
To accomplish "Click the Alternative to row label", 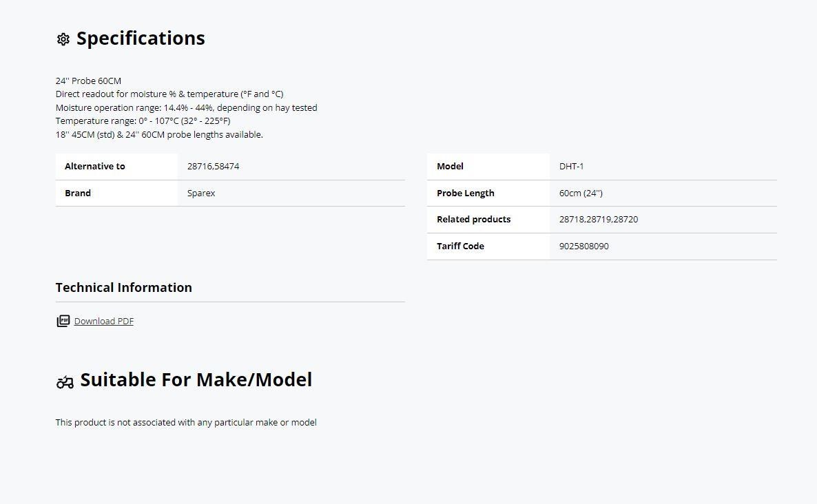I will click(95, 166).
